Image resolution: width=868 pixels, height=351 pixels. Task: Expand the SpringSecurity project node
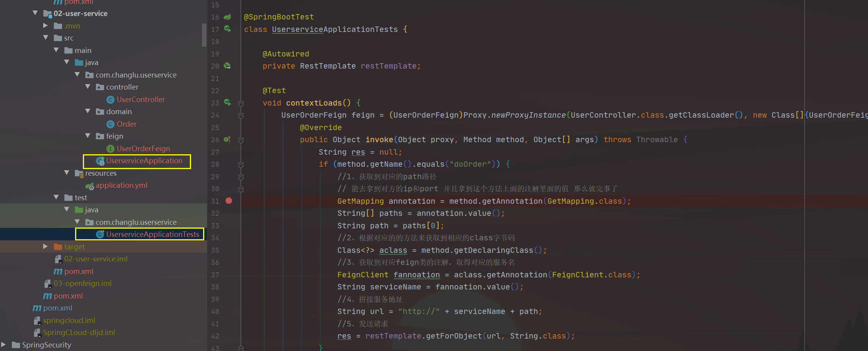pos(4,345)
